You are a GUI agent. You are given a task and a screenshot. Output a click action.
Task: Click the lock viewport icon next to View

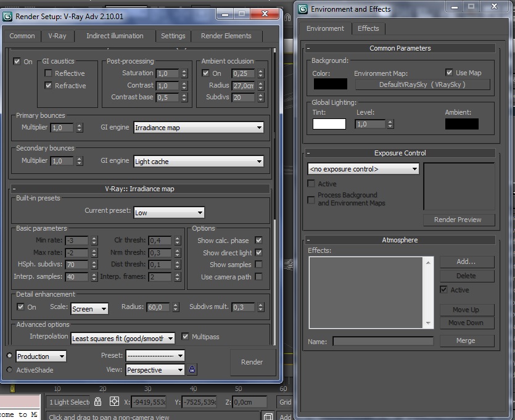click(192, 369)
